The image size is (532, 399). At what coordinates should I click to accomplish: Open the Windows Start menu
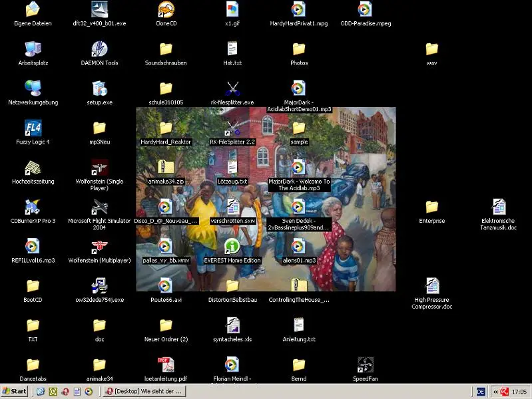(14, 391)
